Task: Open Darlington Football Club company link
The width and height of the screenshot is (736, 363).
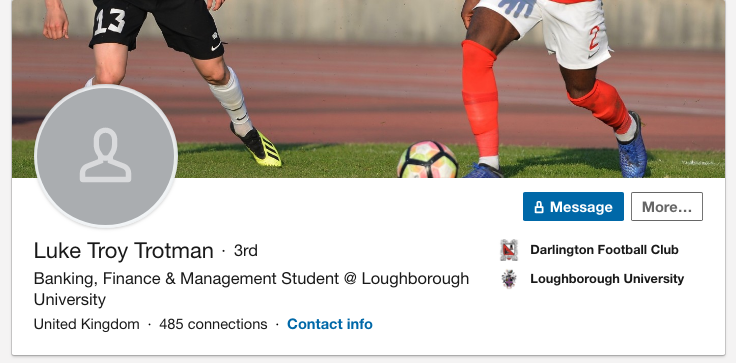Action: pyautogui.click(x=604, y=250)
